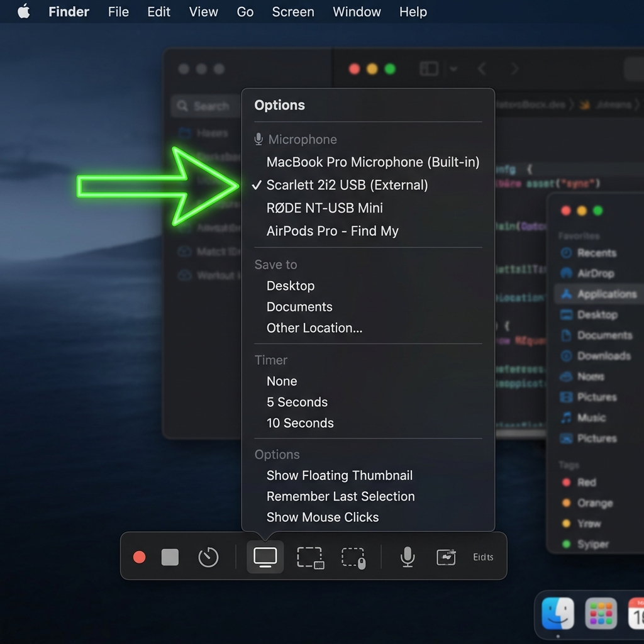This screenshot has width=644, height=644.
Task: Open the File menu
Action: 118,11
